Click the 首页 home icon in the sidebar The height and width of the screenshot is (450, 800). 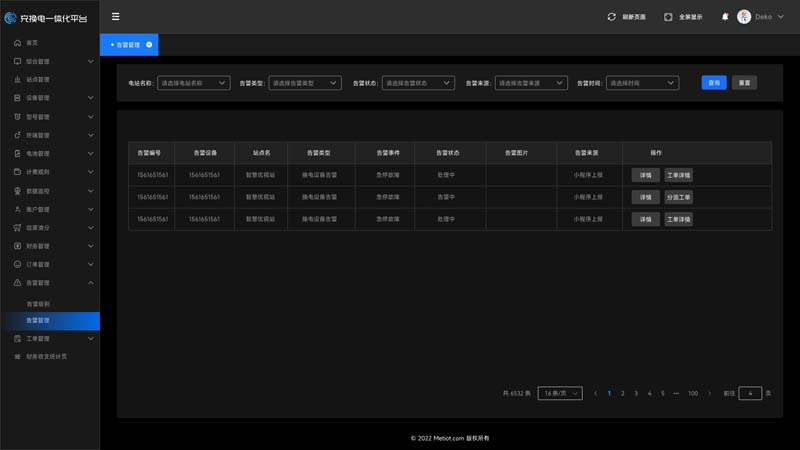pyautogui.click(x=17, y=43)
